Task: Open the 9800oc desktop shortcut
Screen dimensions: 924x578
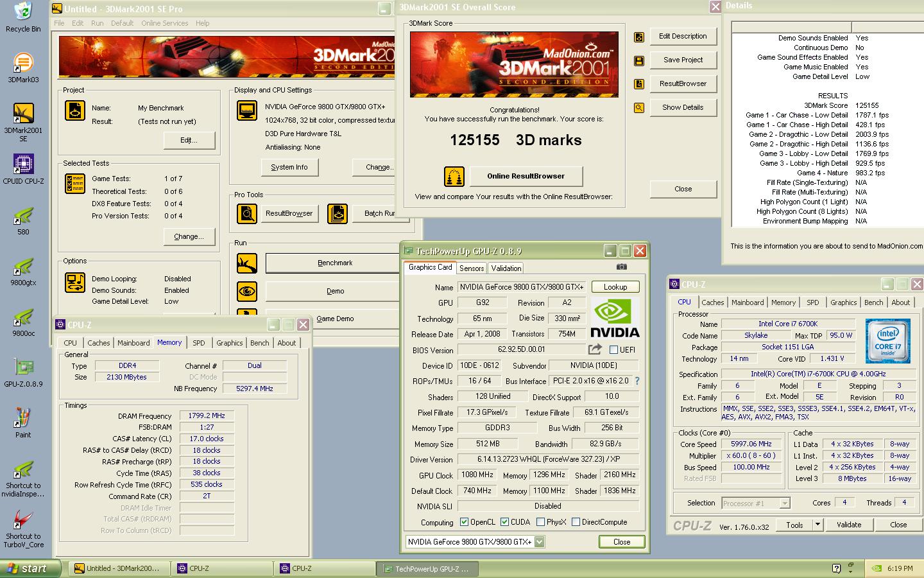Action: tap(23, 317)
